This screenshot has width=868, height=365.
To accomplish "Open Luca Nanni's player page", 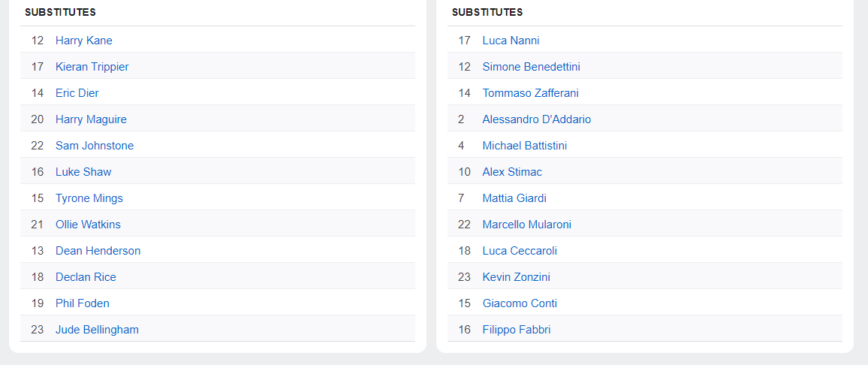I will point(511,41).
